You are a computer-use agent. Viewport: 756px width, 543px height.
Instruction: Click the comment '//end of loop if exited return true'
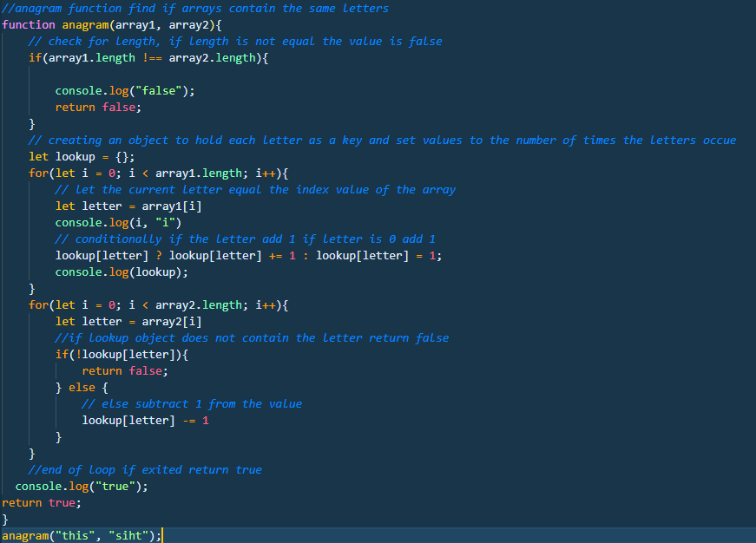coord(145,470)
